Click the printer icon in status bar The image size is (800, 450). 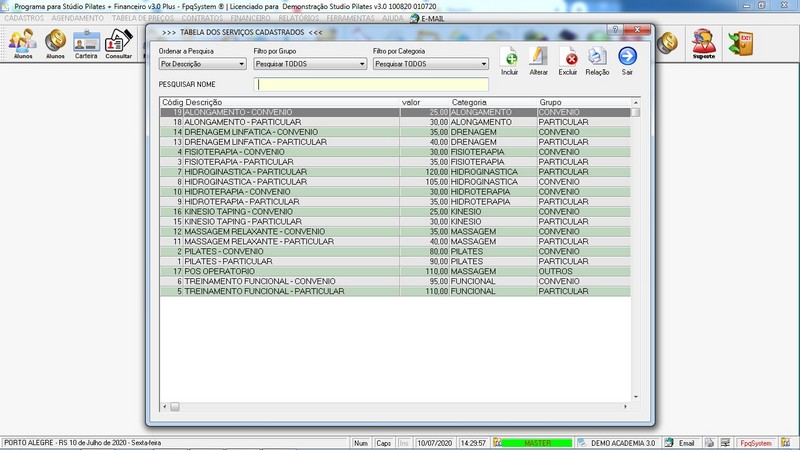tap(709, 443)
